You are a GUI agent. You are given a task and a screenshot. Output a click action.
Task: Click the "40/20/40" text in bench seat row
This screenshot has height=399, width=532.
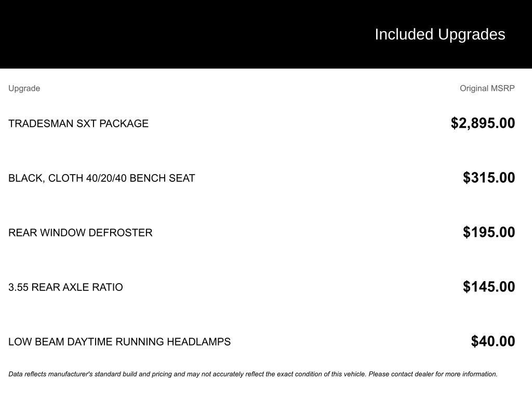pos(107,178)
